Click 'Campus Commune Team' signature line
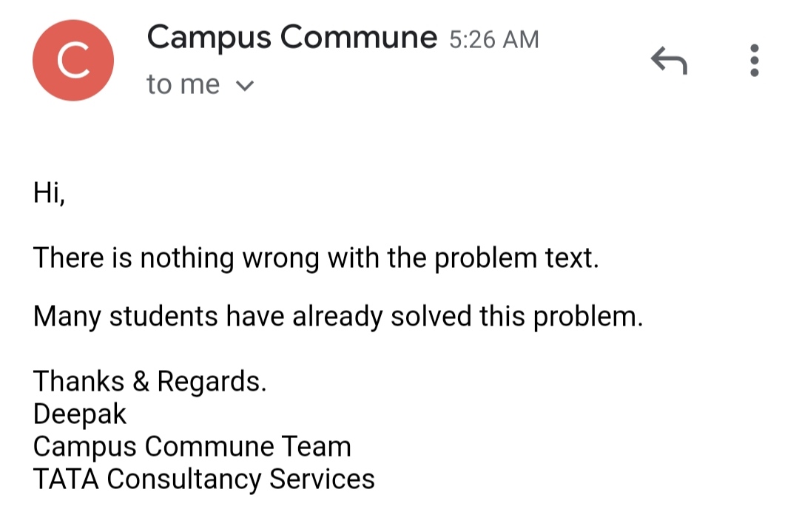 [x=192, y=447]
